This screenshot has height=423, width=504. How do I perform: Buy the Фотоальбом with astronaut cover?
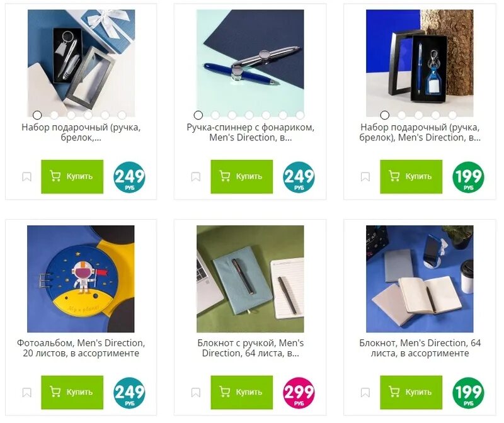[72, 392]
